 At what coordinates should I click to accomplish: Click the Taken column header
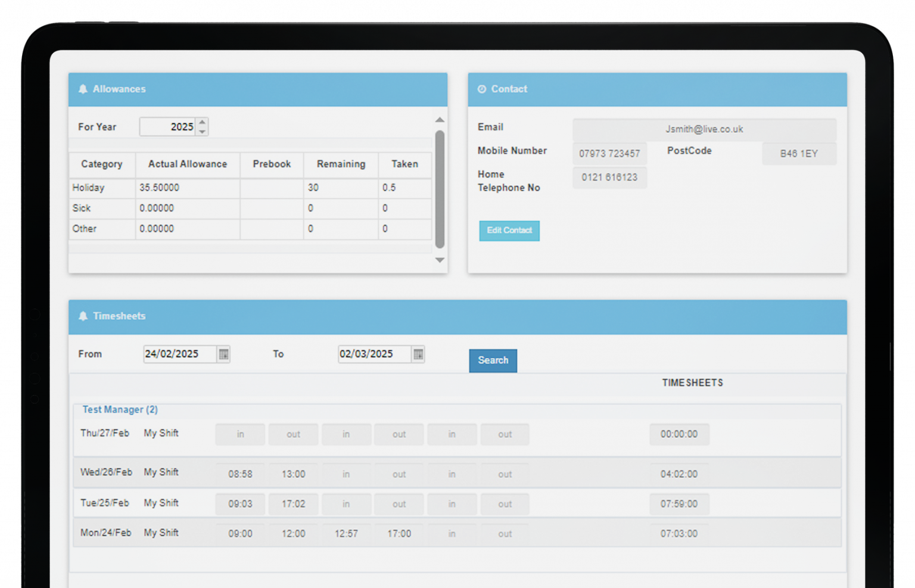tap(405, 164)
